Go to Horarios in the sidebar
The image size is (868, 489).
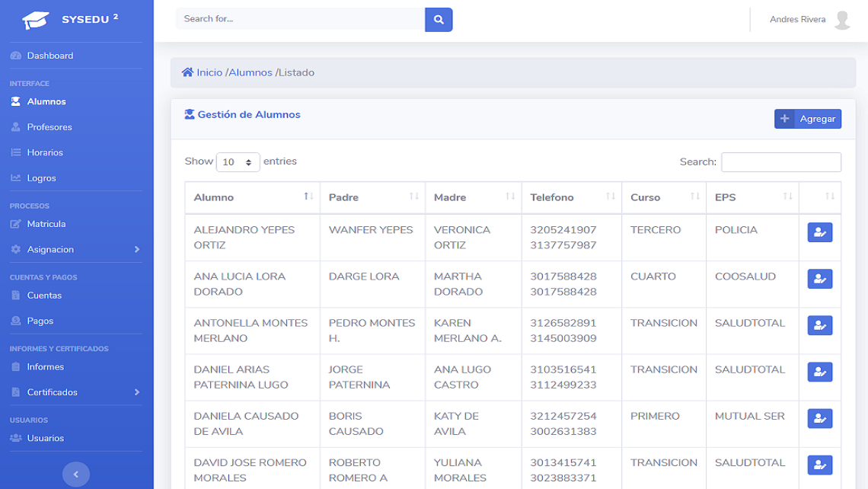coord(45,152)
